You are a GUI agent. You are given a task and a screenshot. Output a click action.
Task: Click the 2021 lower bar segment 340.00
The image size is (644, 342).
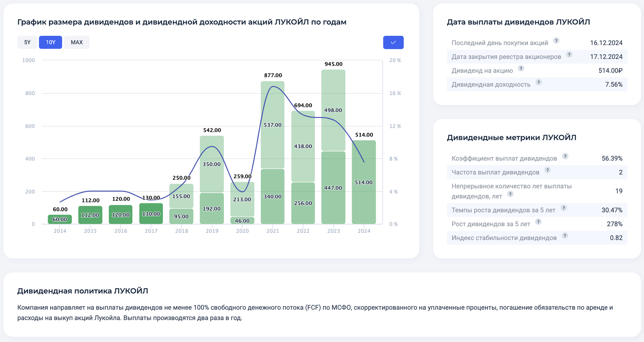[x=273, y=197]
